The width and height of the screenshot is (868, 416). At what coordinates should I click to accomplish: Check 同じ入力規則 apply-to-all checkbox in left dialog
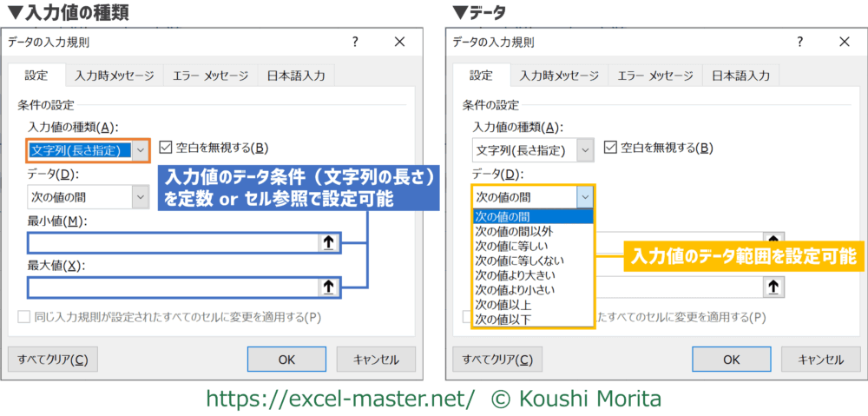click(24, 318)
